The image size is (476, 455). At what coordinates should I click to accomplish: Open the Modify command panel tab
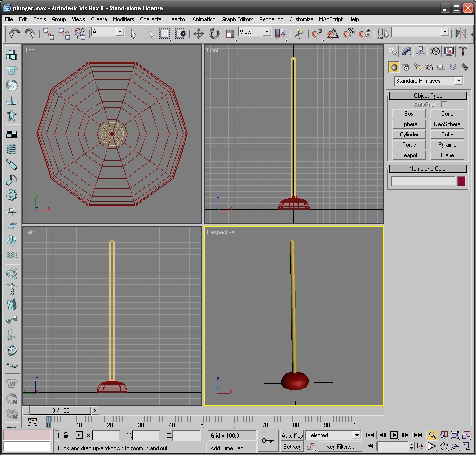[406, 51]
